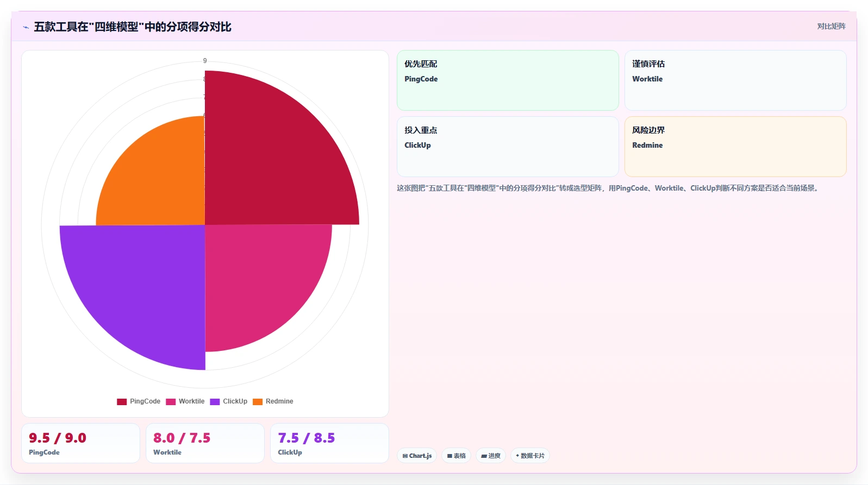
Task: Select the 8.0 / 7.5 Worktile score card
Action: tap(205, 443)
